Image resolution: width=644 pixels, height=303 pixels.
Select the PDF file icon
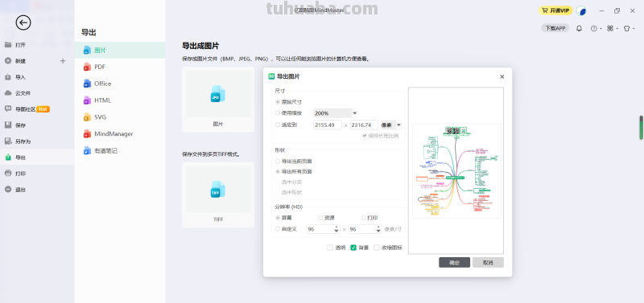click(x=87, y=67)
